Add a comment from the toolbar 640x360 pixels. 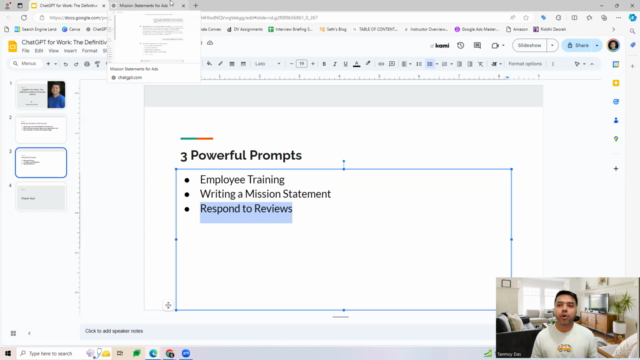tap(392, 64)
